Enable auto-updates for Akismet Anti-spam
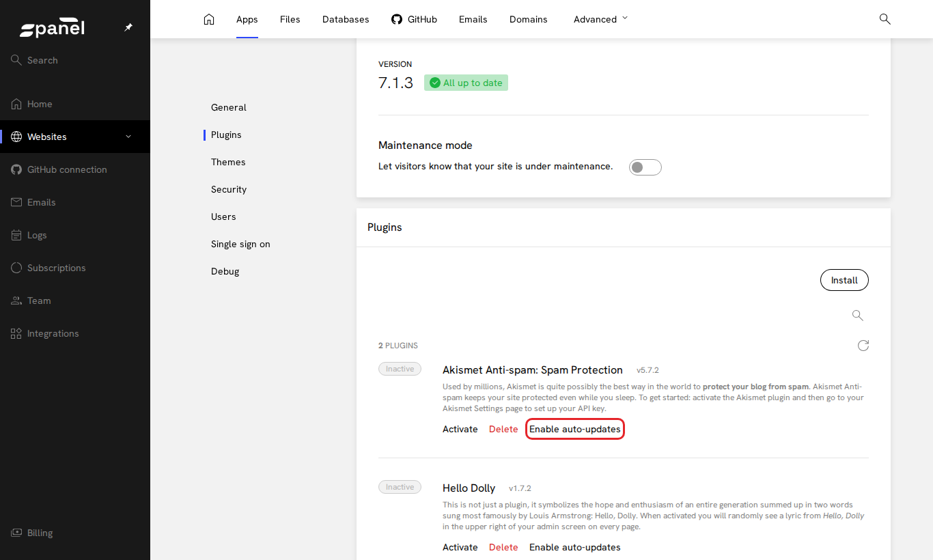Viewport: 933px width, 560px height. (x=575, y=429)
